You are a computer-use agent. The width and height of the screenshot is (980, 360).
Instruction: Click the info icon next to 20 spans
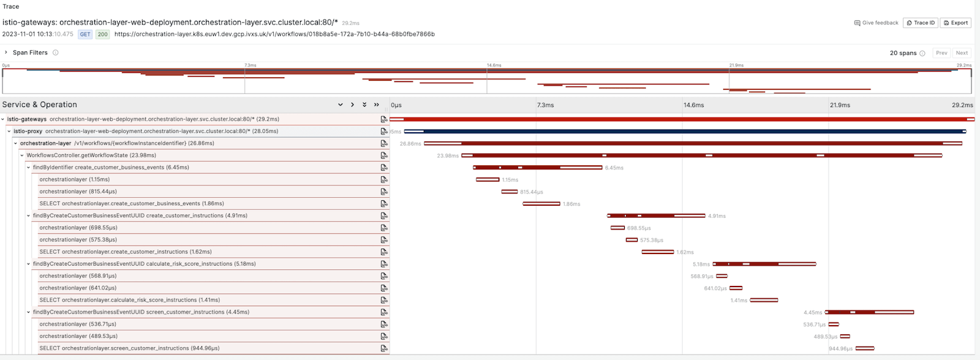pyautogui.click(x=922, y=53)
